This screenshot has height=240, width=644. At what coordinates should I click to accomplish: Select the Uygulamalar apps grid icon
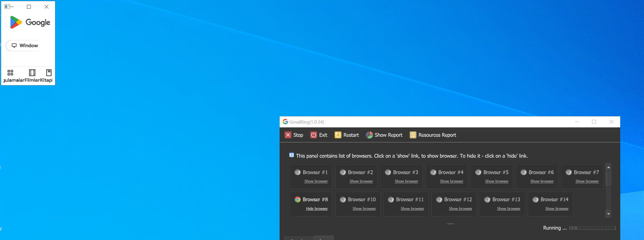(10, 73)
